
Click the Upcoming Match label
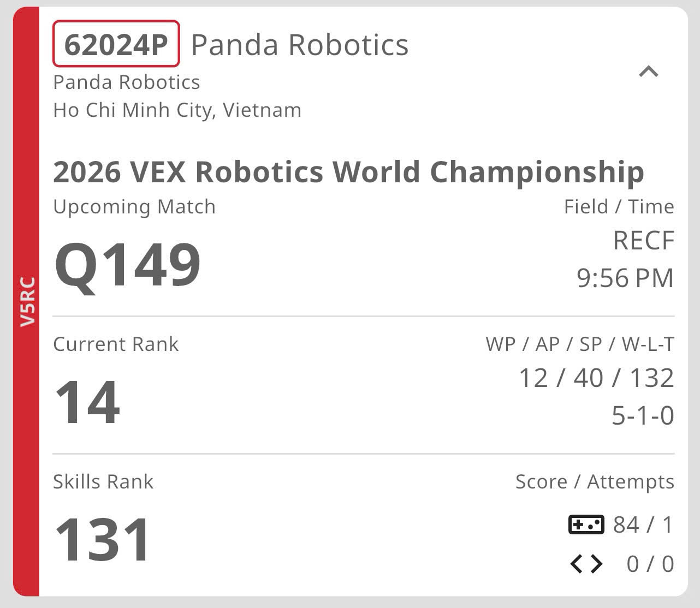tap(134, 207)
